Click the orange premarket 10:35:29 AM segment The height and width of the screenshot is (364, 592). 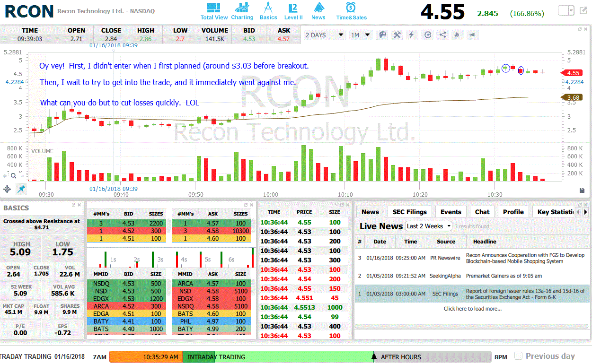(x=146, y=357)
